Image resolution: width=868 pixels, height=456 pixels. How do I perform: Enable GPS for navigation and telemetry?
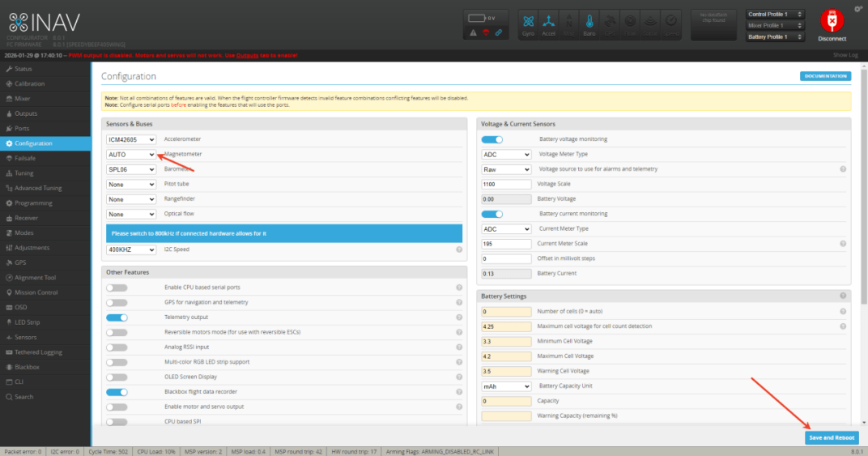pyautogui.click(x=117, y=302)
